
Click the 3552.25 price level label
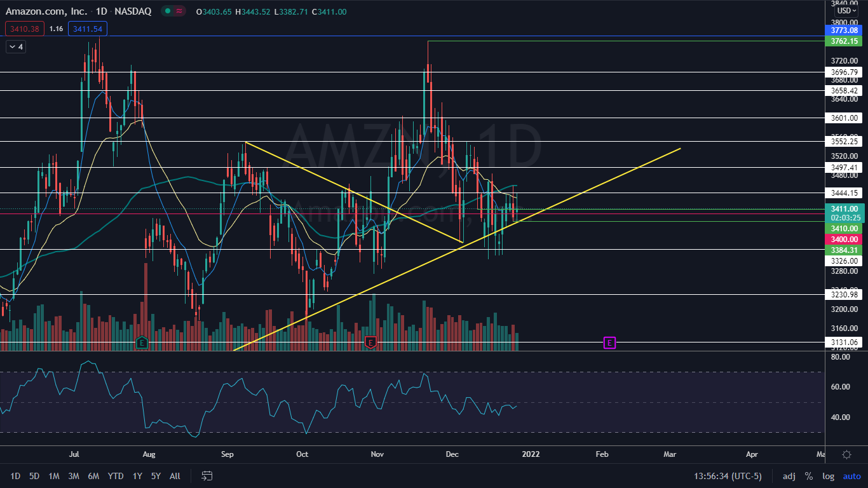pyautogui.click(x=843, y=142)
